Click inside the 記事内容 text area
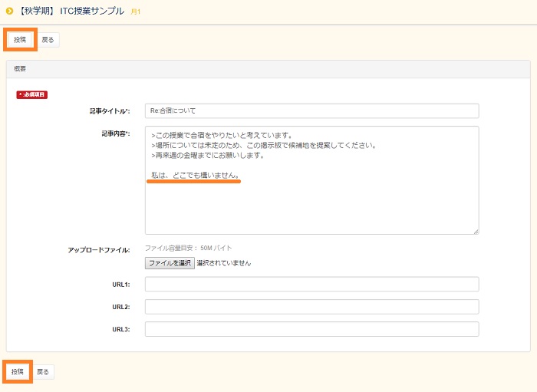Screen dimensions: 537x392 (x=311, y=199)
